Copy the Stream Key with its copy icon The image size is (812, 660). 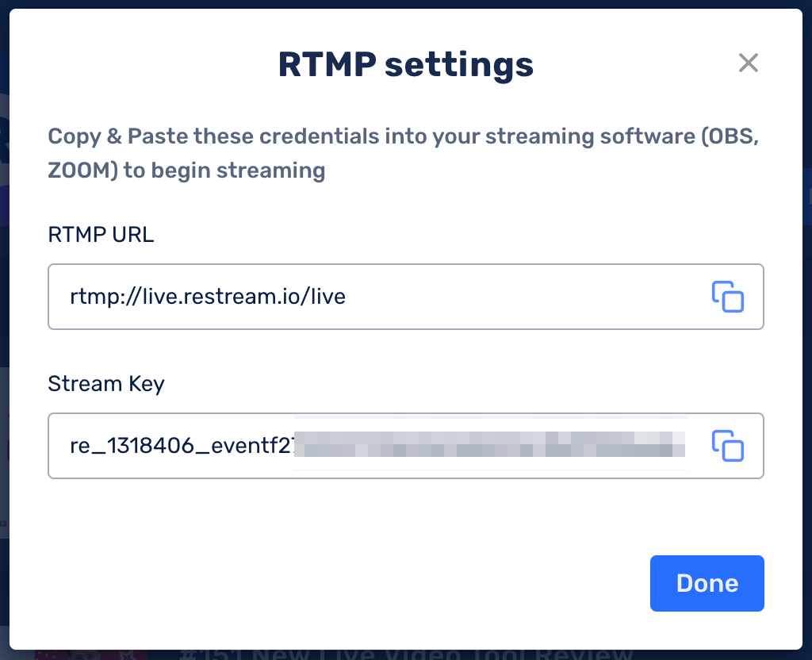coord(728,446)
